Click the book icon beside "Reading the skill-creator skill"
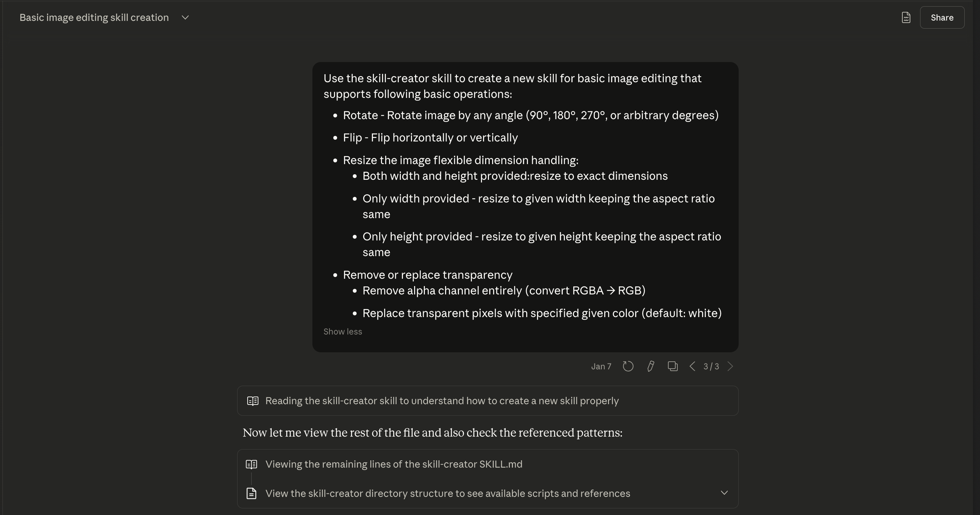This screenshot has width=980, height=515. 252,401
